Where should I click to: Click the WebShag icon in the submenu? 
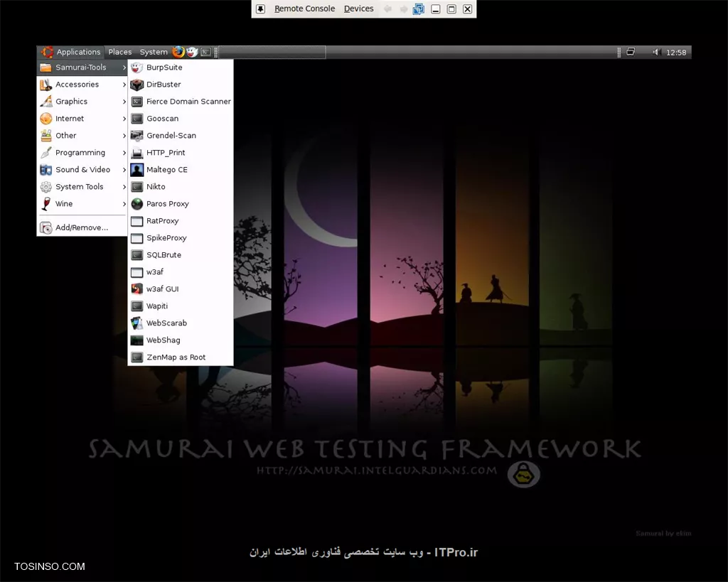[x=136, y=340]
